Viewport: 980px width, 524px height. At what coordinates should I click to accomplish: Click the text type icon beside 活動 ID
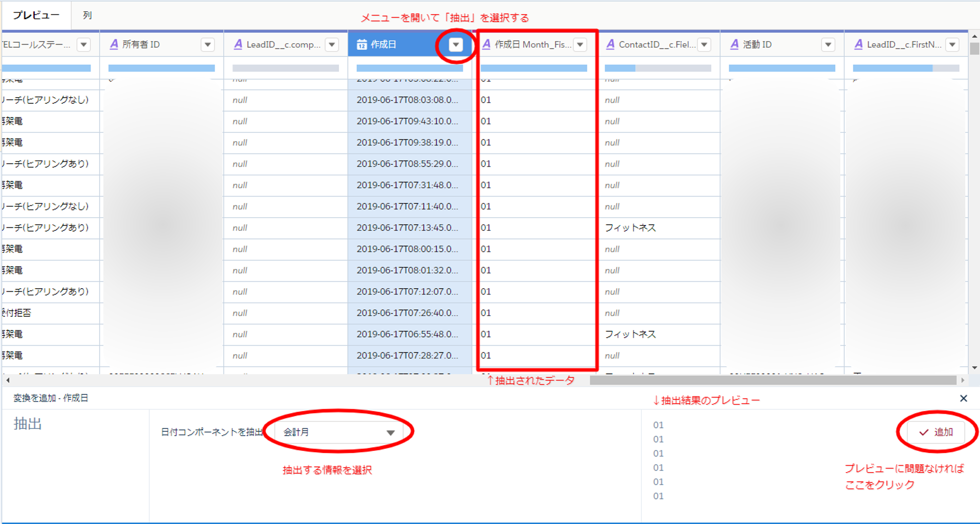click(x=735, y=45)
